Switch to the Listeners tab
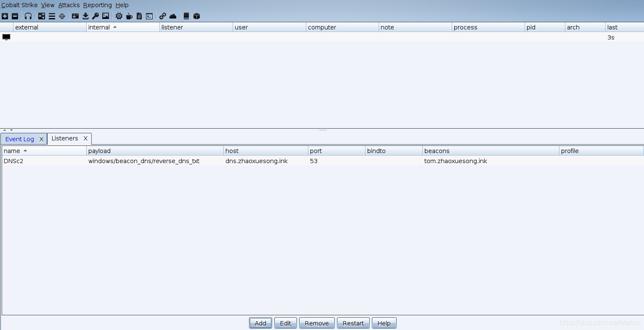The height and width of the screenshot is (330, 644). [65, 138]
